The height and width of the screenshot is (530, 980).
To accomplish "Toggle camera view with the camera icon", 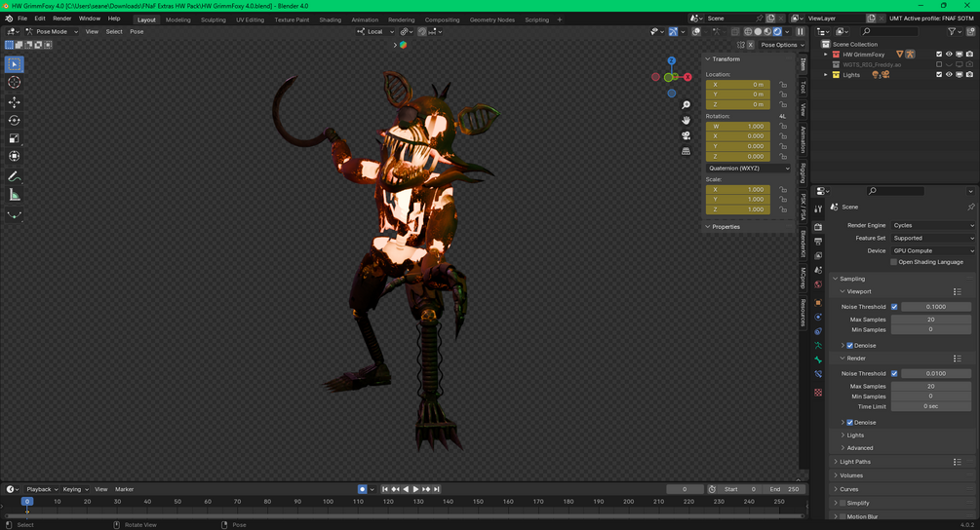I will pos(686,135).
